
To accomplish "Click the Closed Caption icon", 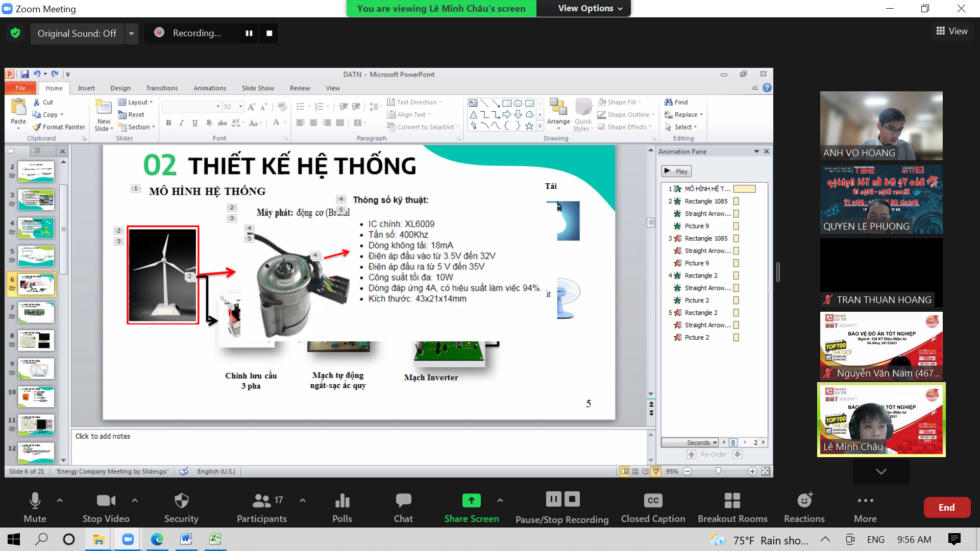I will pos(653,501).
